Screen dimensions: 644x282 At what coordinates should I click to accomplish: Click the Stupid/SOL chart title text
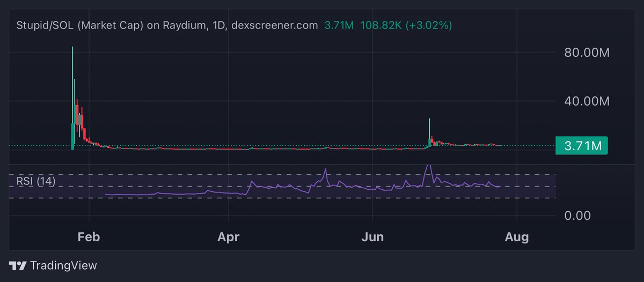(x=167, y=25)
